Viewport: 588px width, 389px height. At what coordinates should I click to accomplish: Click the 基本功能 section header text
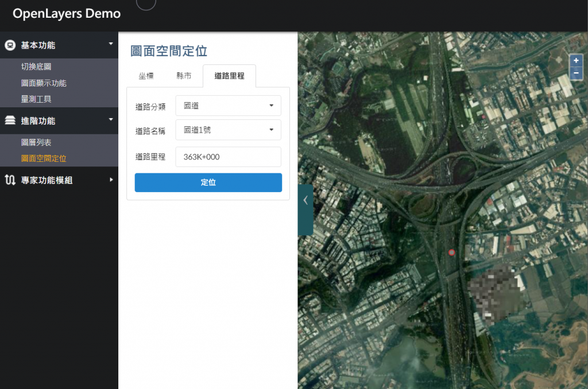click(38, 45)
